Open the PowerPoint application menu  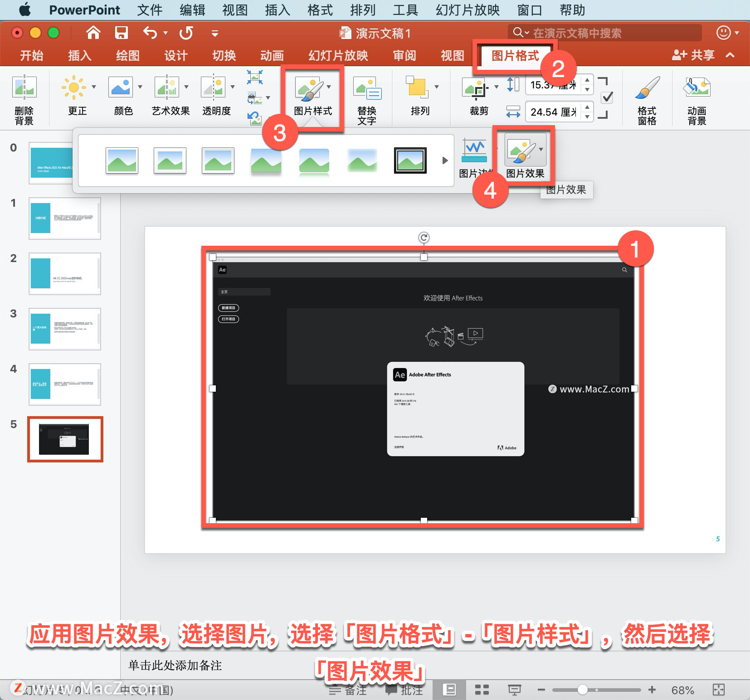(84, 10)
